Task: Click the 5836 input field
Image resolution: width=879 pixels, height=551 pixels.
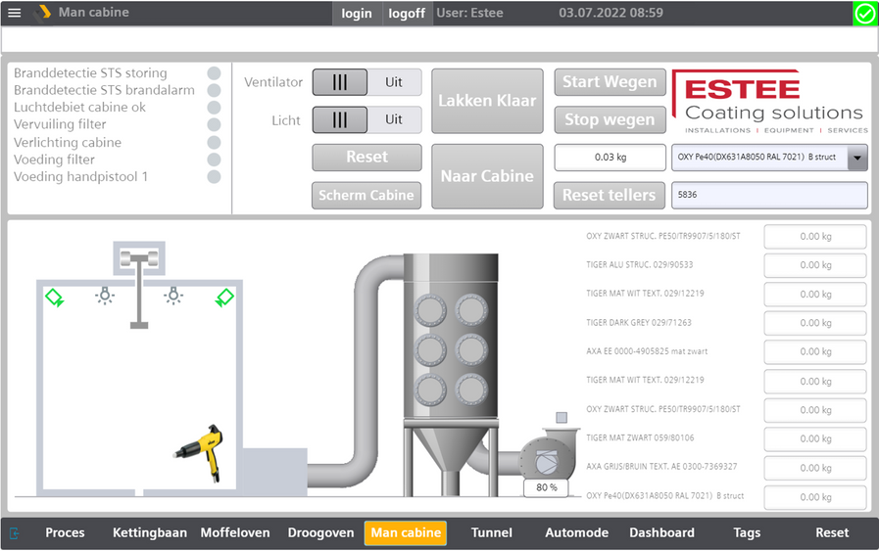Action: tap(769, 195)
